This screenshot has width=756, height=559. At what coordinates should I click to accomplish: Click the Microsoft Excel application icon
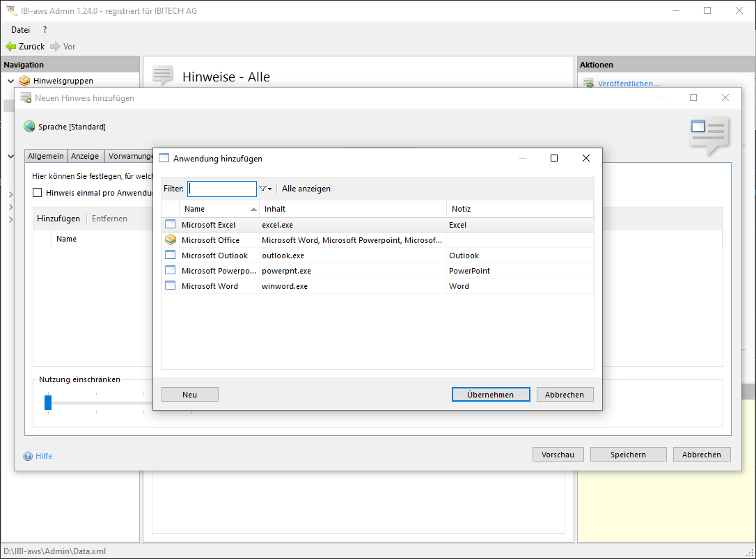click(171, 225)
